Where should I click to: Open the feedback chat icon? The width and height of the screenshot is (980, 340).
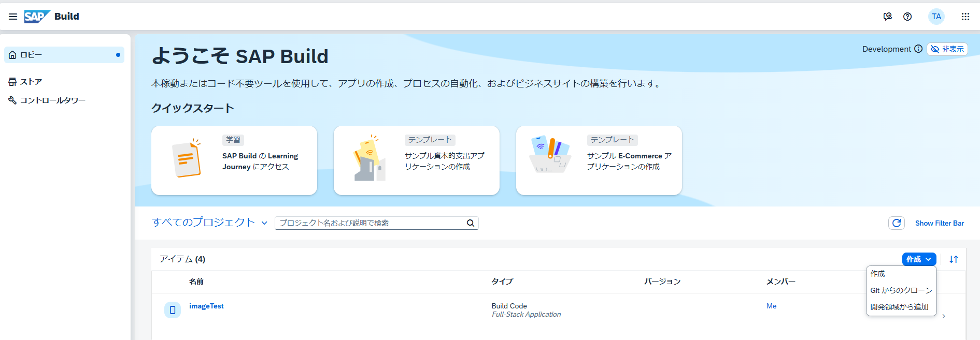pyautogui.click(x=888, y=17)
